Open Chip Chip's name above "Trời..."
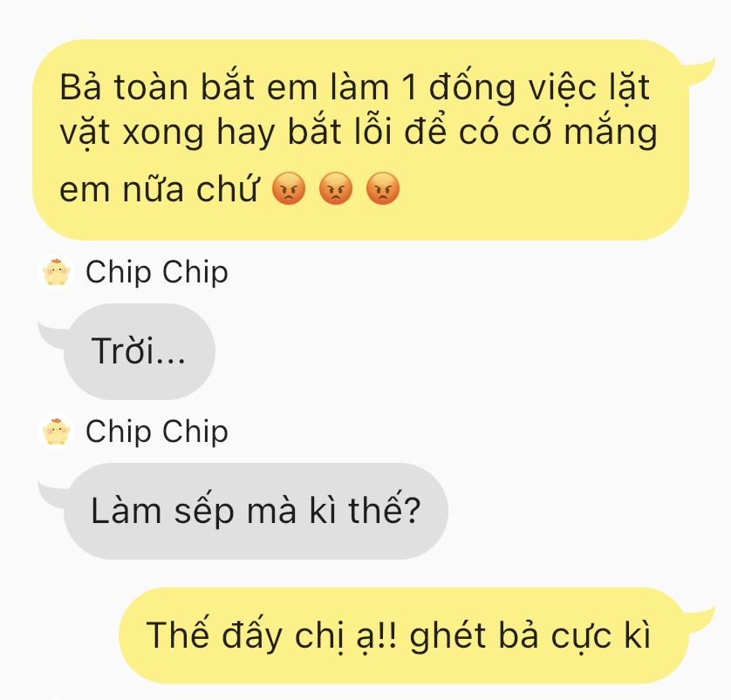Viewport: 731px width, 700px height. (x=157, y=272)
